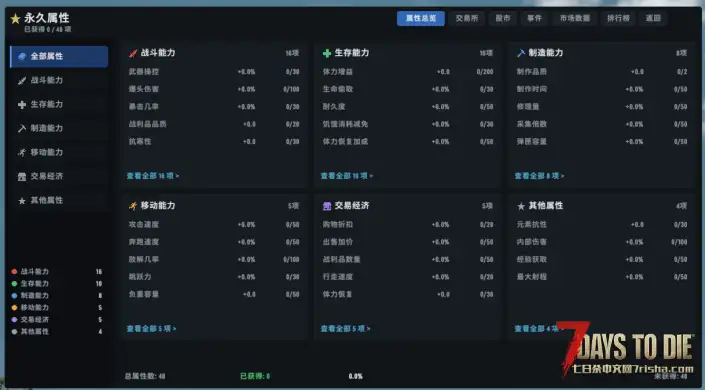Viewport: 705px width, 390px height.
Task: Select the 最大射程 attribute row
Action: point(602,277)
